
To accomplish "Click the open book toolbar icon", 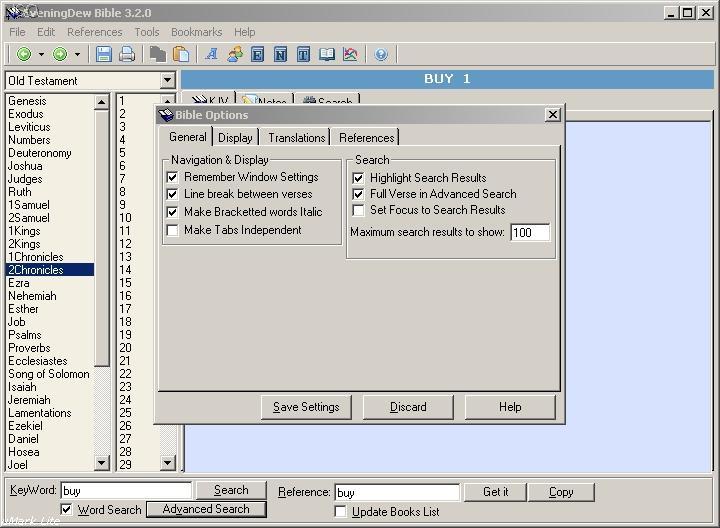I will tap(327, 54).
